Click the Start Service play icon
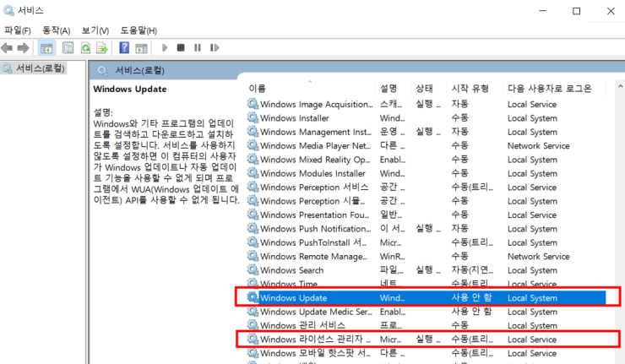The image size is (625, 364). [165, 48]
